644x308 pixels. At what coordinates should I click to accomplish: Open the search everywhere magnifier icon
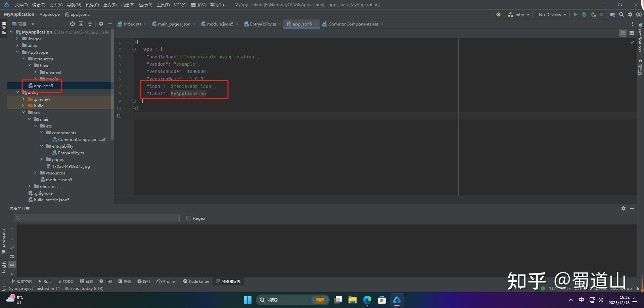[x=622, y=14]
